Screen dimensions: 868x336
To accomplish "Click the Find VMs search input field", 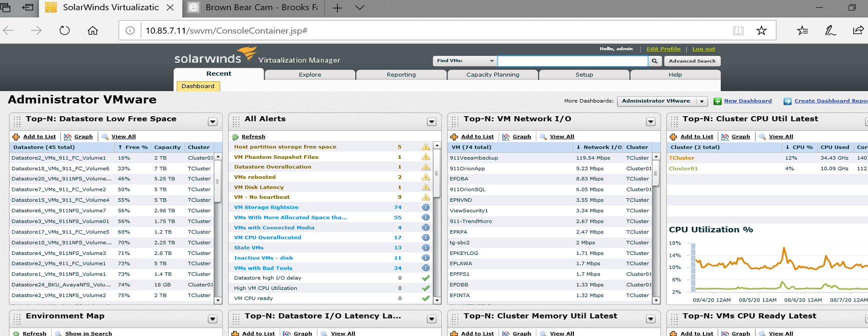I will [x=573, y=61].
